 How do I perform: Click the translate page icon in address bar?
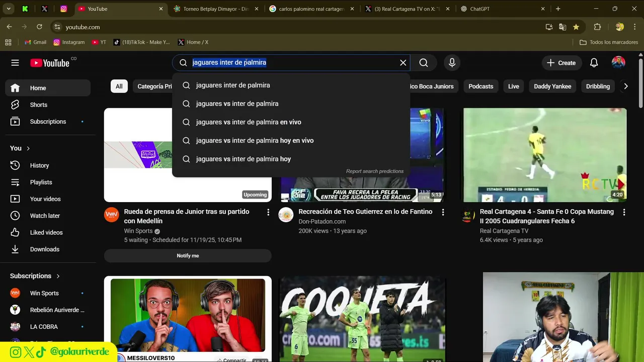562,27
